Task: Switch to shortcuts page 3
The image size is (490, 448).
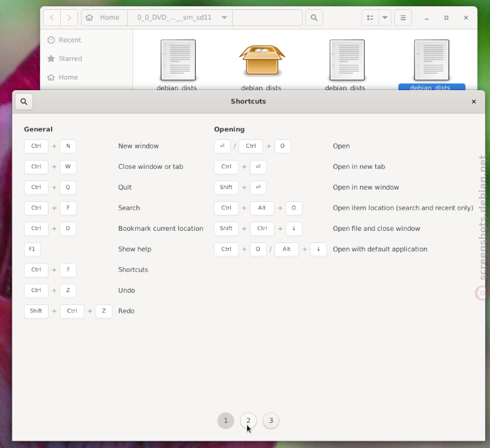Action: 271,420
